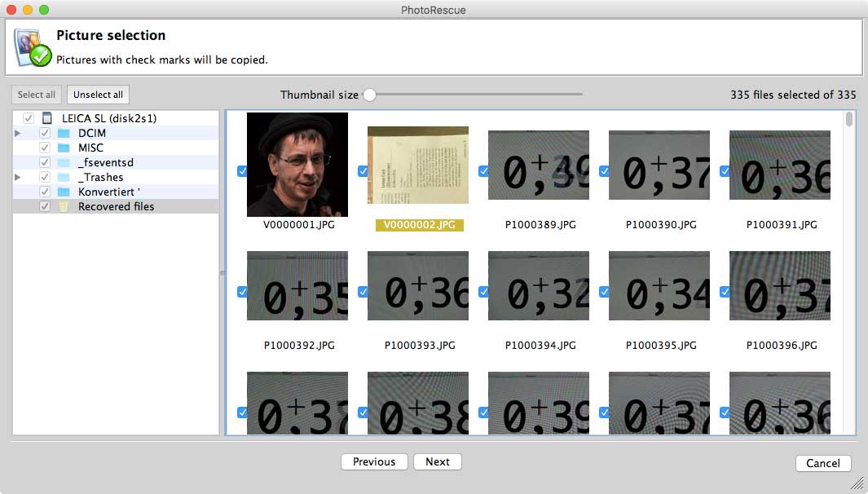Click the Next button
The width and height of the screenshot is (868, 494).
point(437,461)
